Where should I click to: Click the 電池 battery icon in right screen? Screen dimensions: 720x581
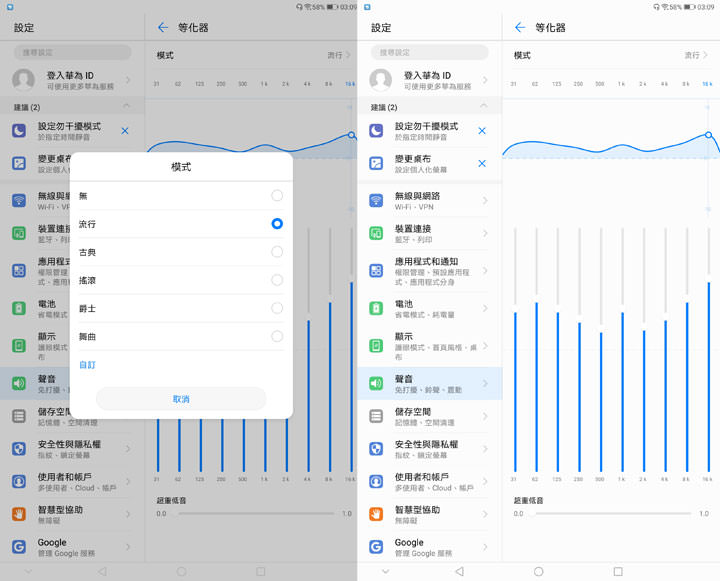[x=376, y=308]
